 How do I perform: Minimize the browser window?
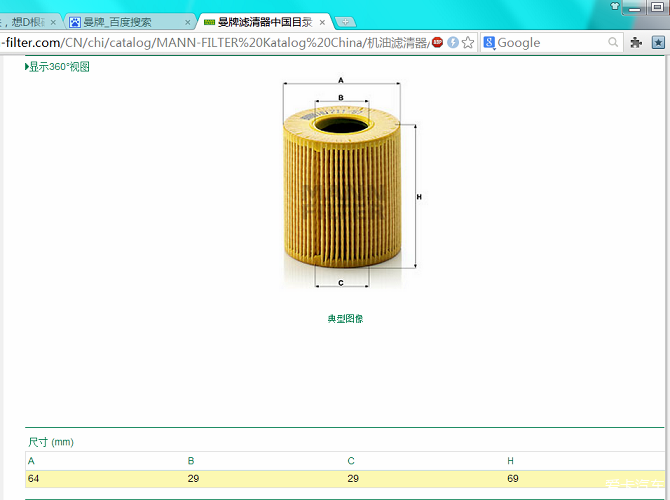(634, 7)
